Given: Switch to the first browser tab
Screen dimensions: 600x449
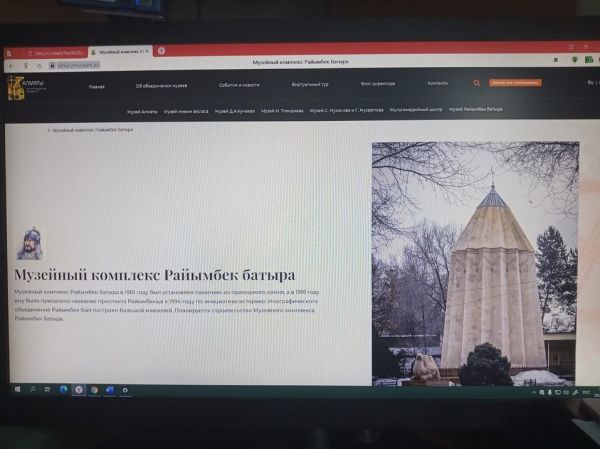Looking at the screenshot, I should (x=55, y=52).
